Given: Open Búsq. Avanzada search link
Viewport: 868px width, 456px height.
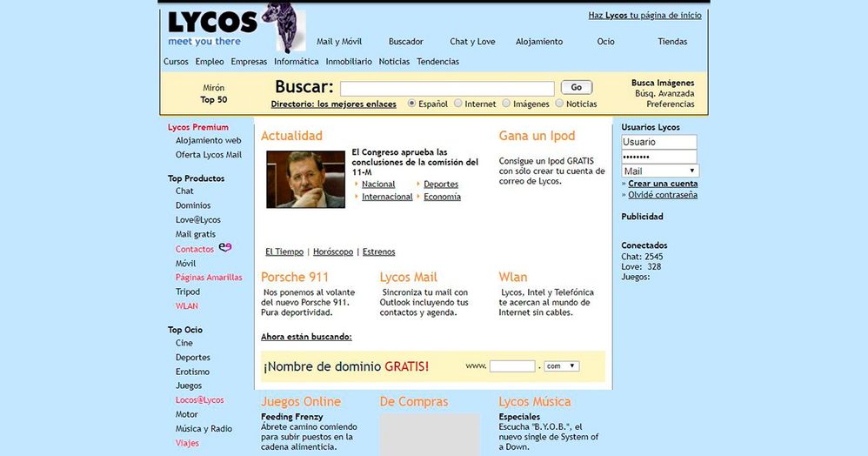Looking at the screenshot, I should click(x=664, y=94).
